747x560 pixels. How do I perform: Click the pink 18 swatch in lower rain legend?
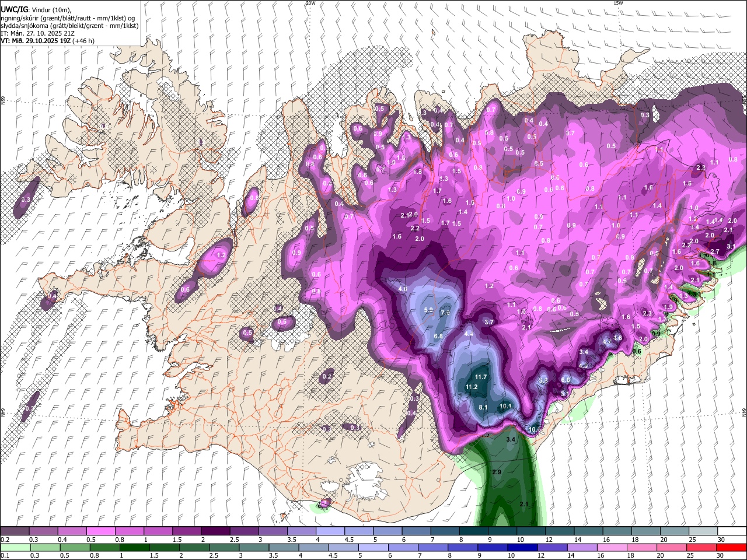(642, 547)
